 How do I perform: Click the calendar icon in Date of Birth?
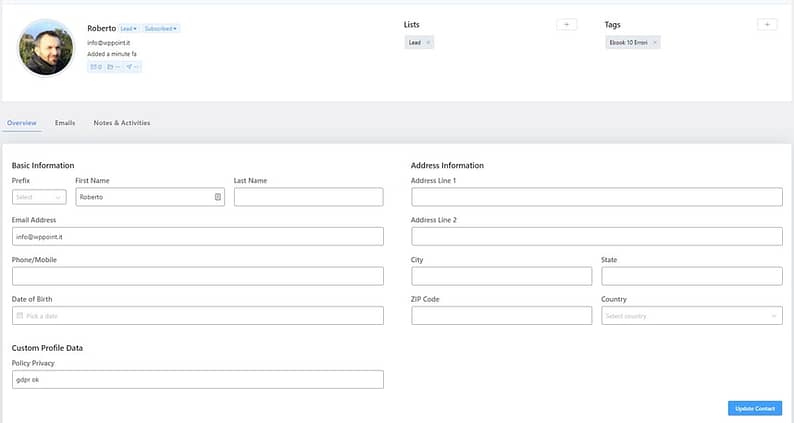[20, 316]
